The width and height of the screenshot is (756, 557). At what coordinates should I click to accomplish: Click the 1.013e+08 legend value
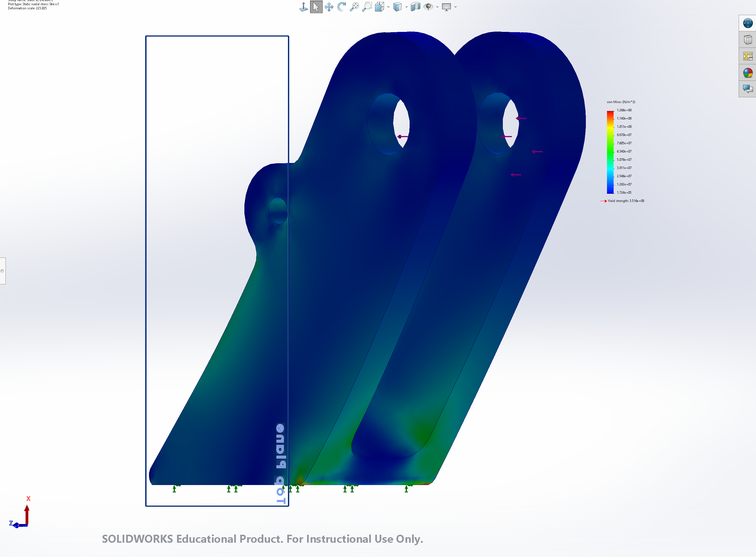624,127
